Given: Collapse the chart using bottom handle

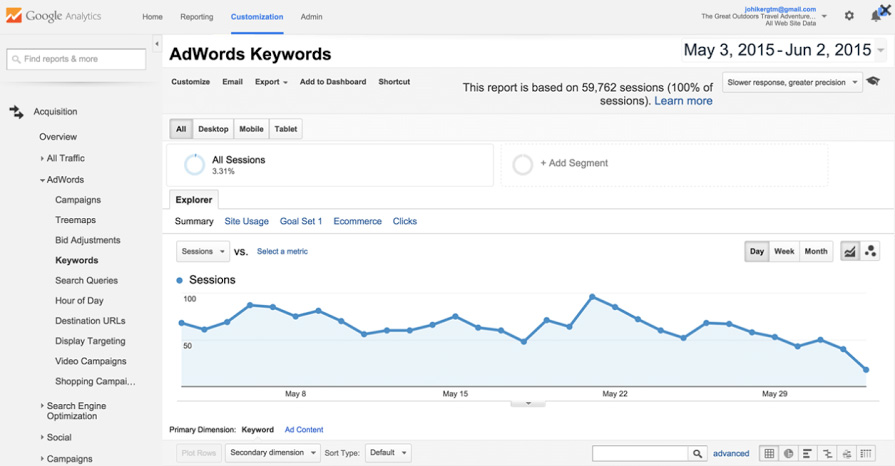Looking at the screenshot, I should point(528,403).
